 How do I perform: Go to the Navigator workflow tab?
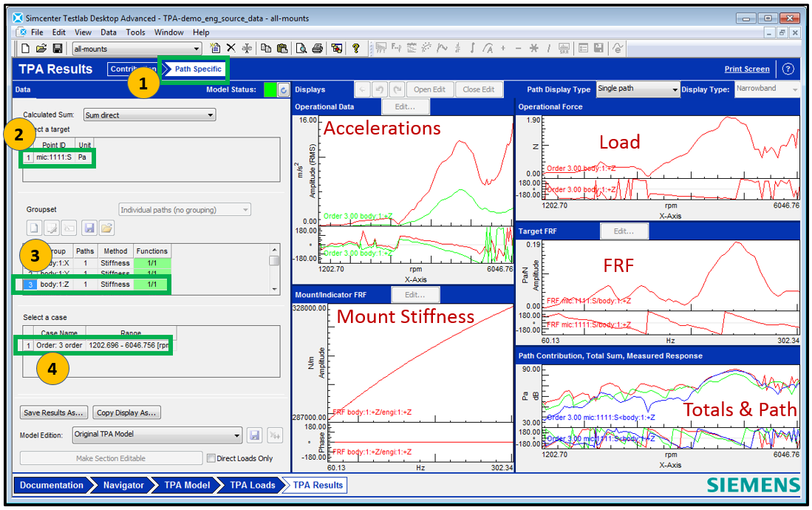[x=123, y=485]
